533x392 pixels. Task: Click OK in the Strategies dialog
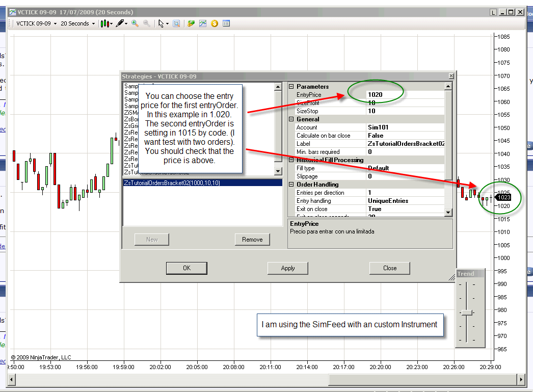[x=186, y=268]
